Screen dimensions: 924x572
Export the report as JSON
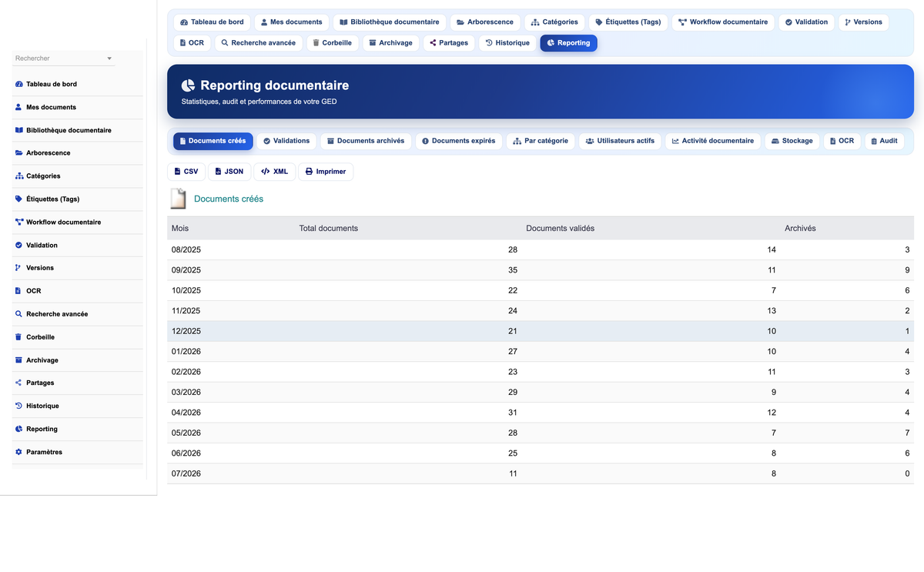coord(229,172)
